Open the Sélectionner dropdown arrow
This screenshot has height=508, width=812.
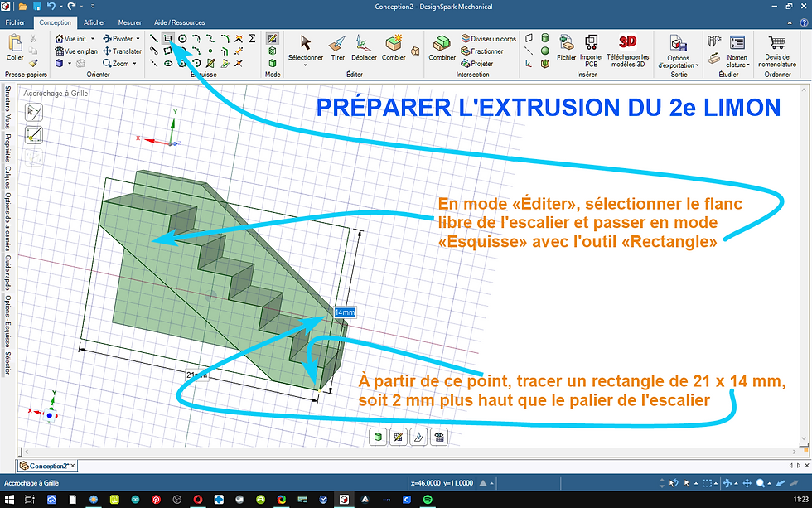point(306,65)
